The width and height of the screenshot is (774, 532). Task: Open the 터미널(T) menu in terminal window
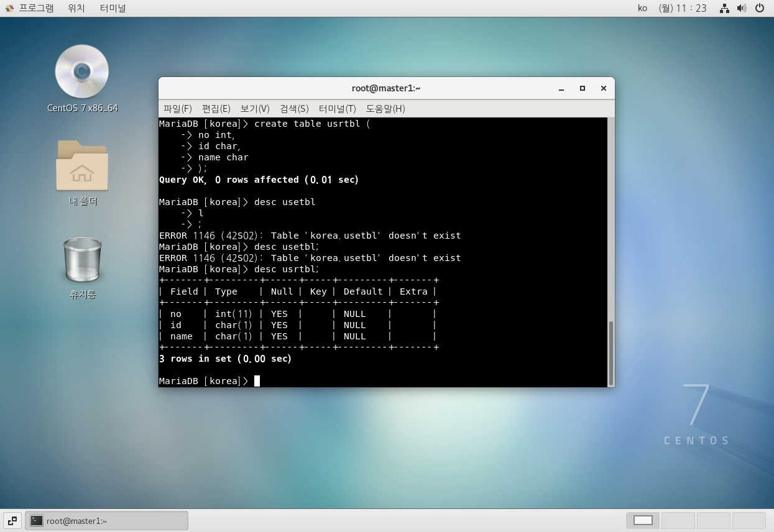point(336,109)
